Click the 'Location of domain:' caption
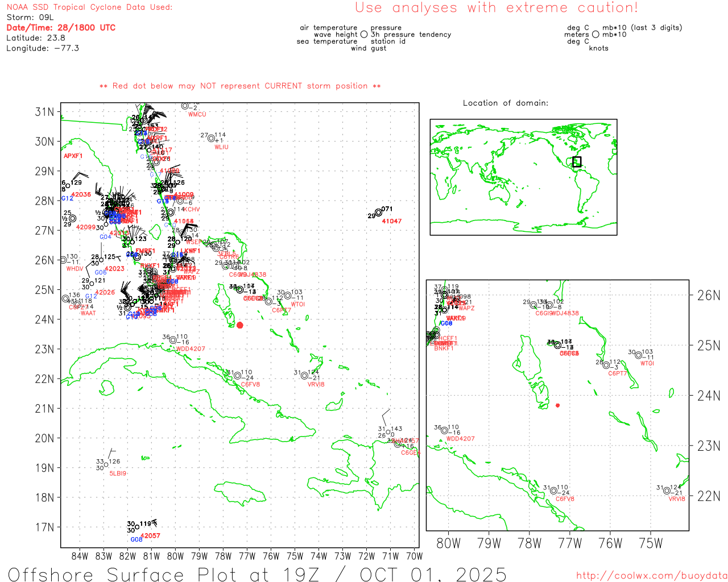Image resolution: width=728 pixels, height=582 pixels. (506, 103)
